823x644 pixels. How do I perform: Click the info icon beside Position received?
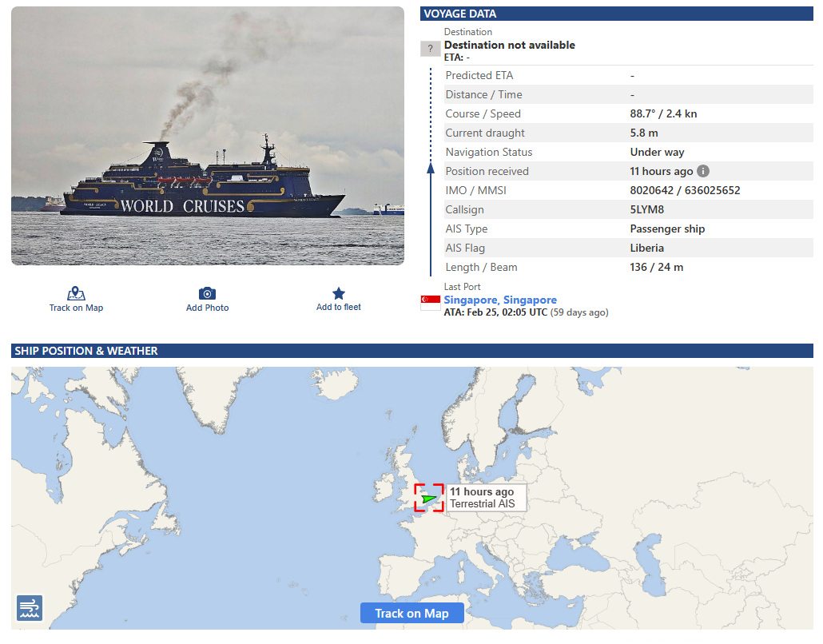pyautogui.click(x=703, y=171)
